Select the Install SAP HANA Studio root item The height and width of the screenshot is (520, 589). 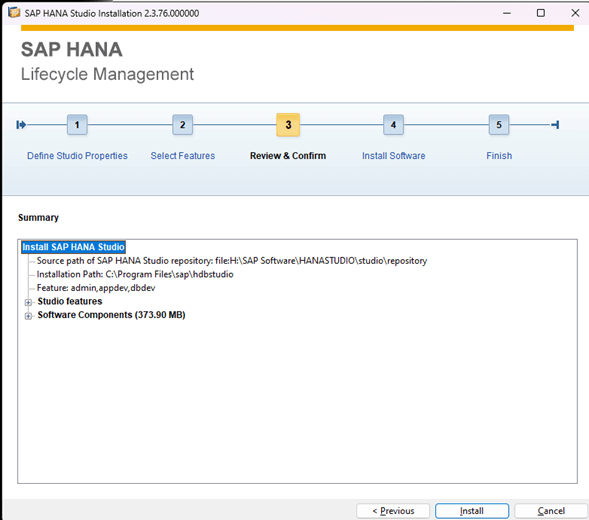coord(73,247)
